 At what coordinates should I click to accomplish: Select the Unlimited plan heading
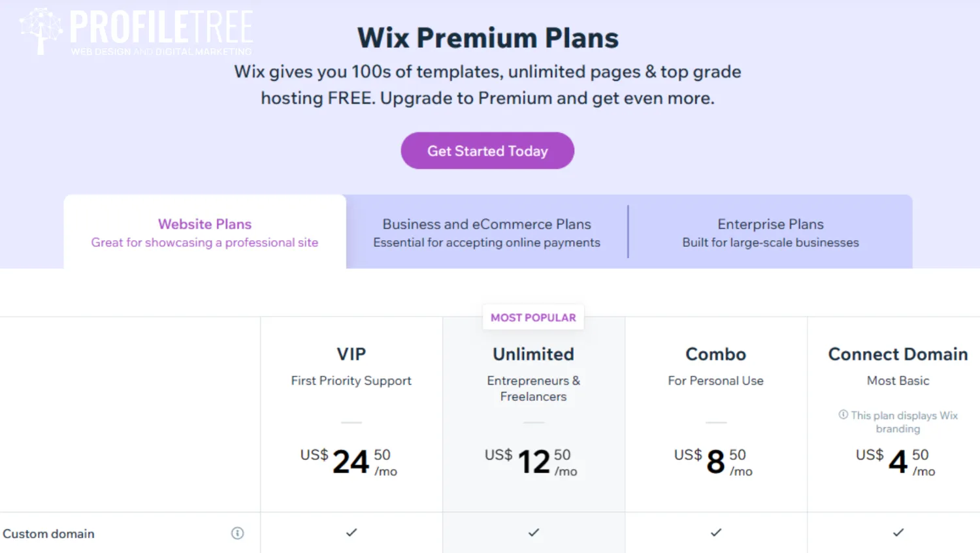coord(533,354)
